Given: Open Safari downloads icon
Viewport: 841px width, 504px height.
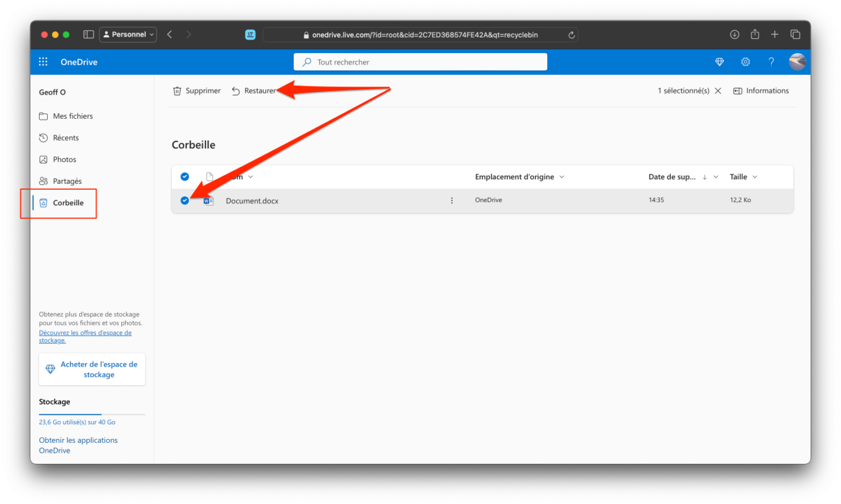Looking at the screenshot, I should pyautogui.click(x=735, y=35).
